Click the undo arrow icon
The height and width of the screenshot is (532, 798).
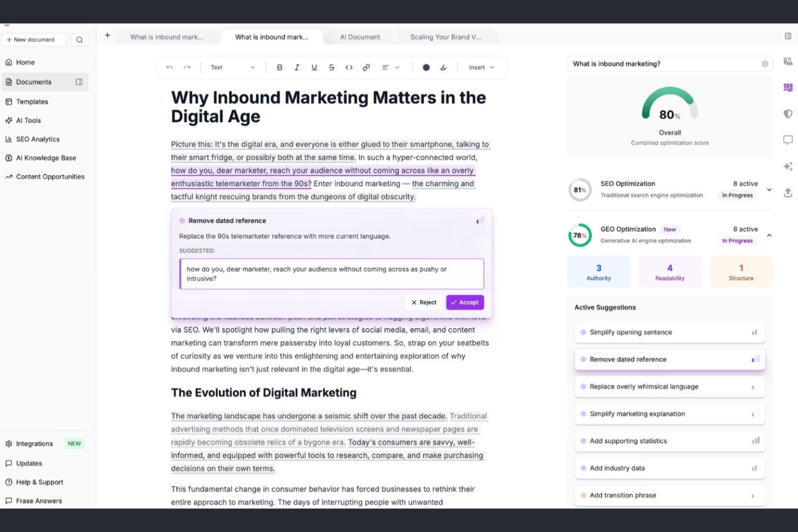169,67
